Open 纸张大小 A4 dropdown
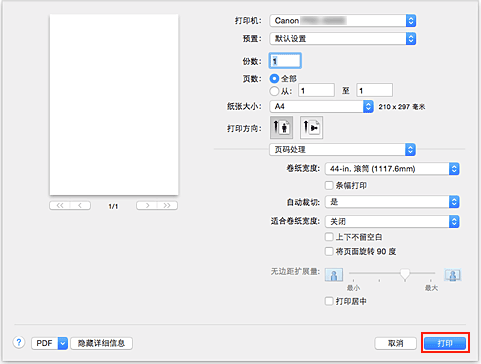 click(x=321, y=107)
